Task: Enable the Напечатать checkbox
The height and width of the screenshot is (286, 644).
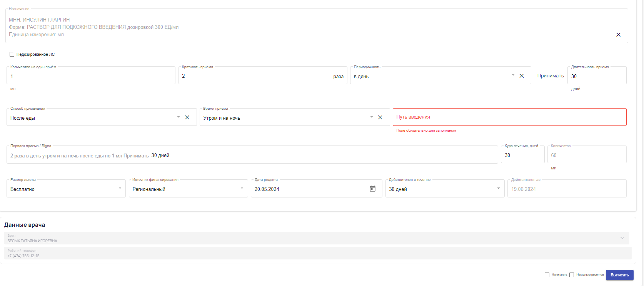Action: pyautogui.click(x=547, y=275)
